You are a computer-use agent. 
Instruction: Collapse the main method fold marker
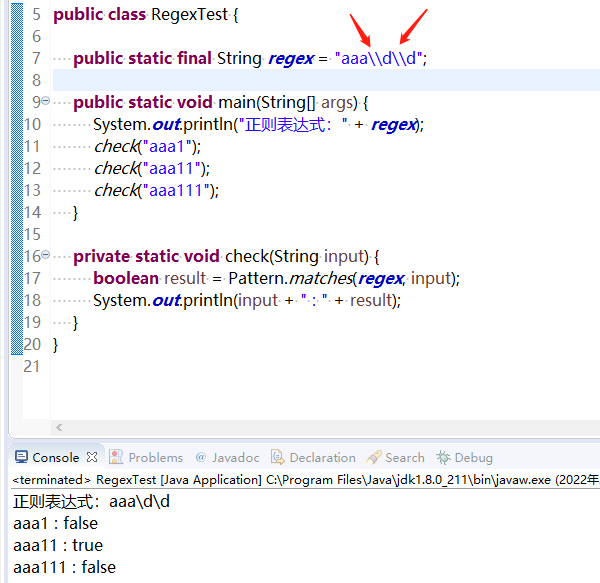(46, 101)
